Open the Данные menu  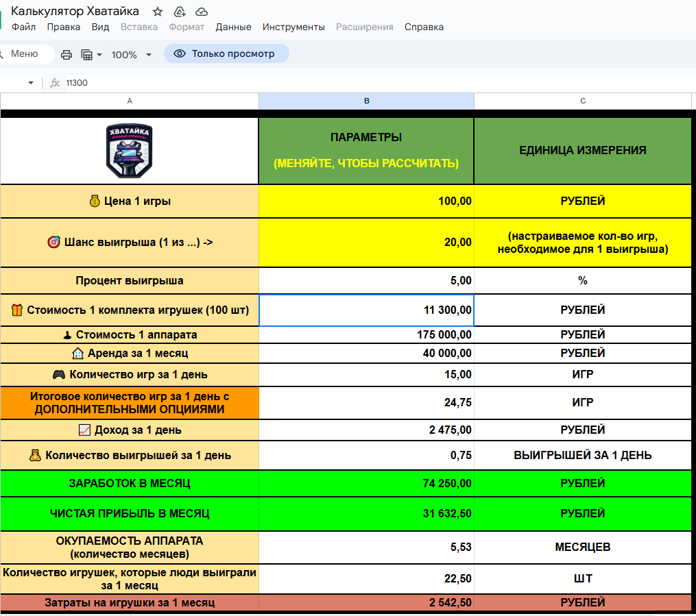233,27
